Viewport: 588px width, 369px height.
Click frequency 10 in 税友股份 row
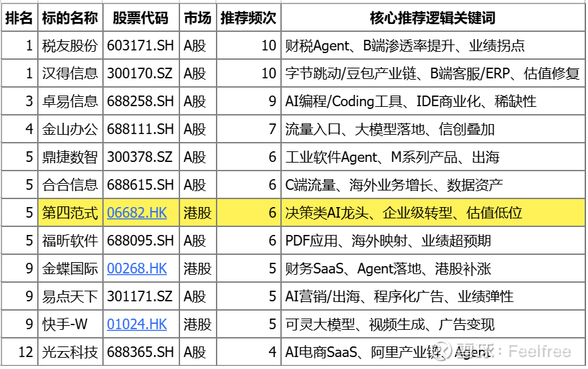tap(248, 45)
